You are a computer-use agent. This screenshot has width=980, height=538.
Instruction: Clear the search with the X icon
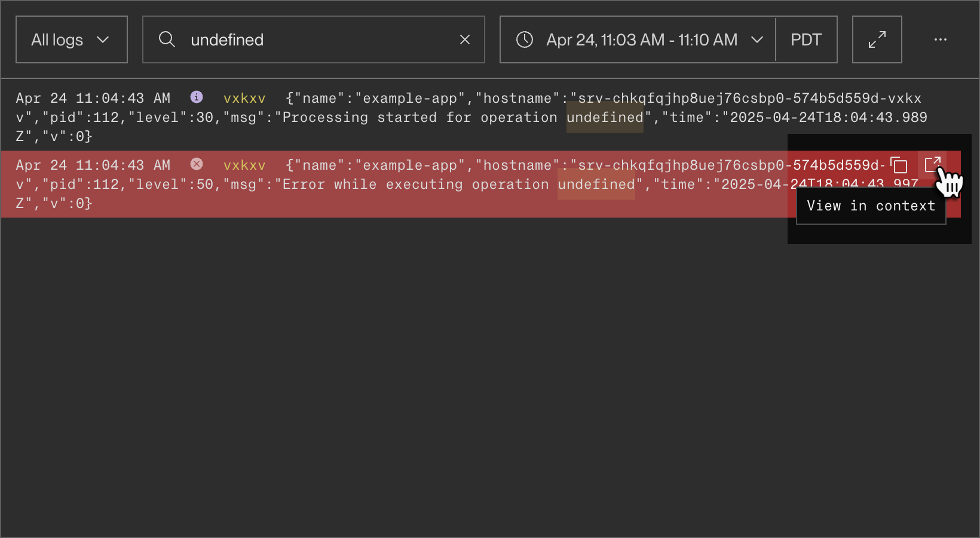click(x=465, y=39)
